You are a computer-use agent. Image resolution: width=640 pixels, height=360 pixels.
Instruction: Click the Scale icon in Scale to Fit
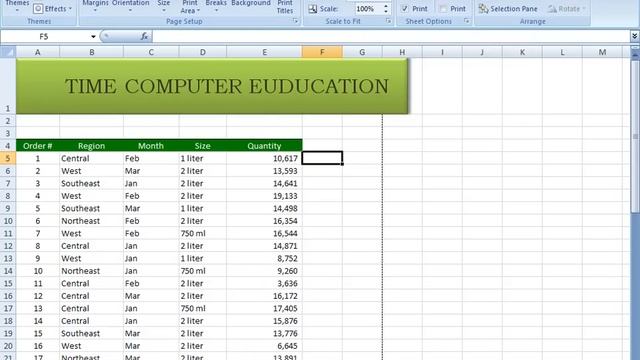[x=313, y=9]
